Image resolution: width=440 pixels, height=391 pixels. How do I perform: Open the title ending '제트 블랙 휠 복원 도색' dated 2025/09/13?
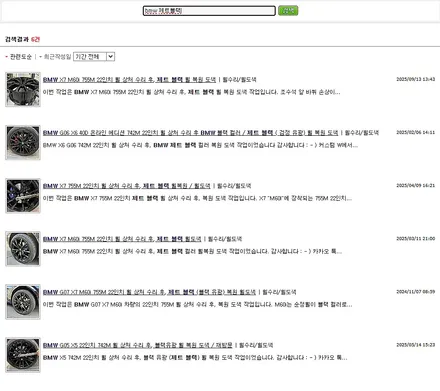(129, 80)
